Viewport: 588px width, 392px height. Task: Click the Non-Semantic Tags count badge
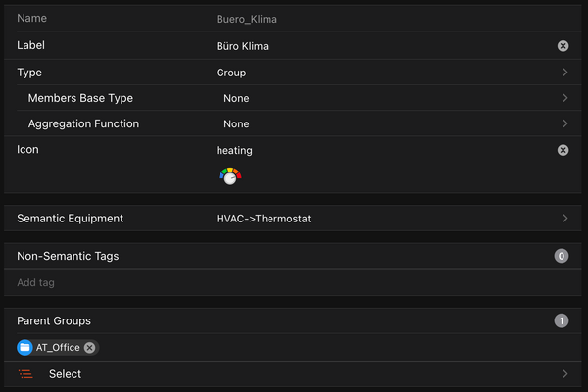562,256
